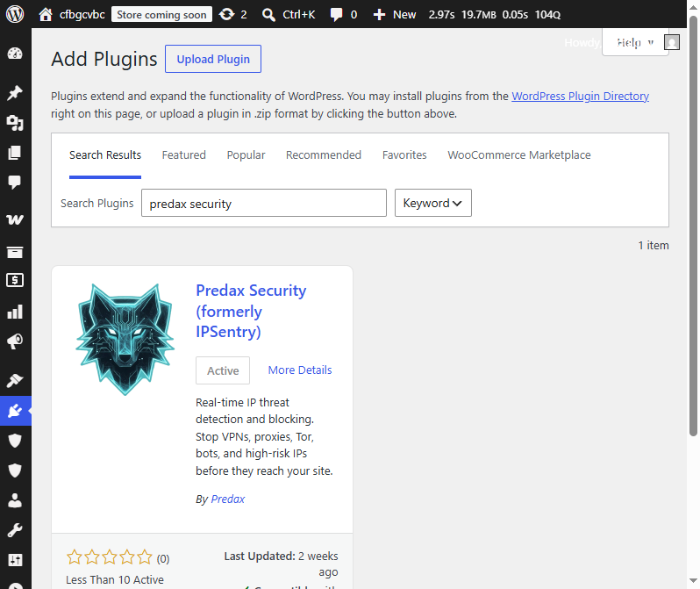
Task: Click the Last Updated: 2 weeks ago text
Action: (x=282, y=564)
